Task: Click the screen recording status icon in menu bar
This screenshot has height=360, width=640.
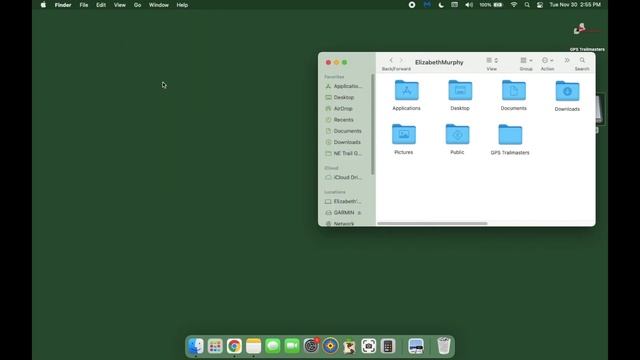Action: point(412,5)
